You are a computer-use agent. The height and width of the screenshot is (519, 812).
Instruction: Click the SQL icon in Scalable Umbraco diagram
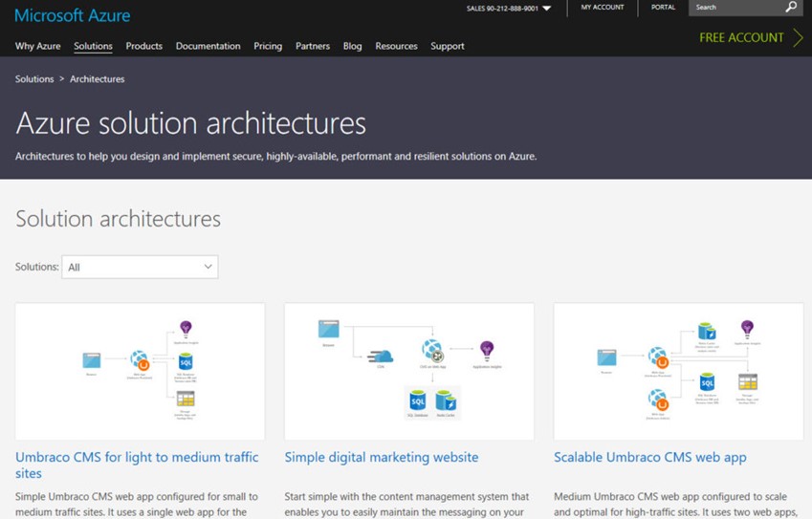click(707, 383)
